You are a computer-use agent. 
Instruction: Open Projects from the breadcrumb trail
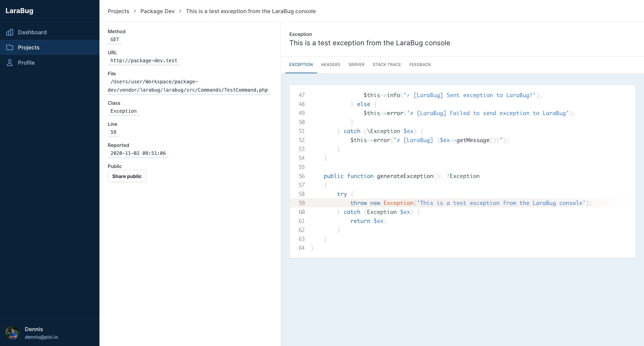tap(118, 11)
